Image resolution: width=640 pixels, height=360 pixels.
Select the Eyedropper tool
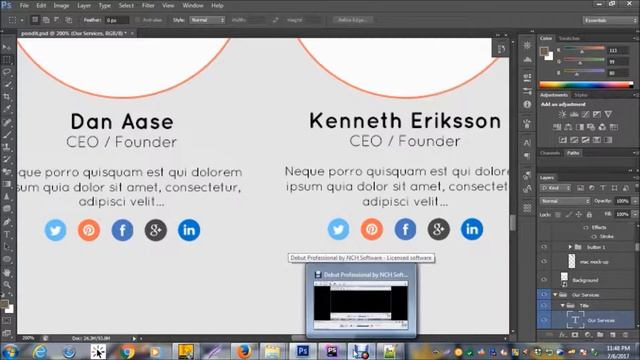[7, 109]
